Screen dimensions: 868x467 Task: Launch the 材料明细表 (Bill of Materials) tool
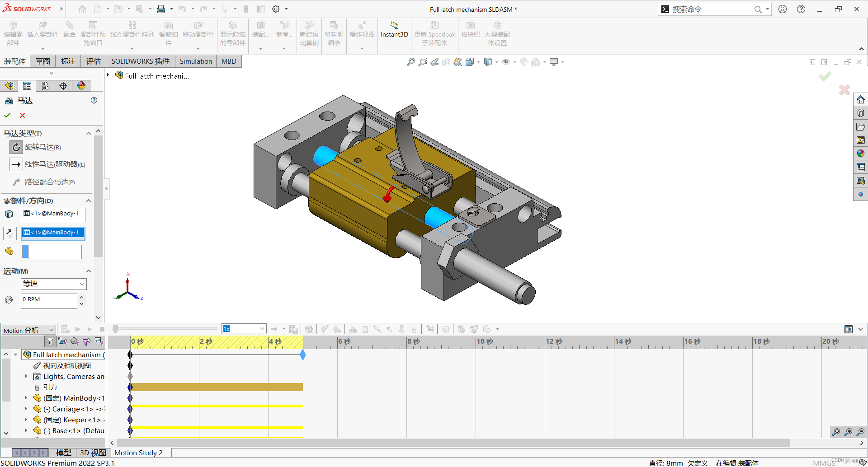[x=334, y=32]
